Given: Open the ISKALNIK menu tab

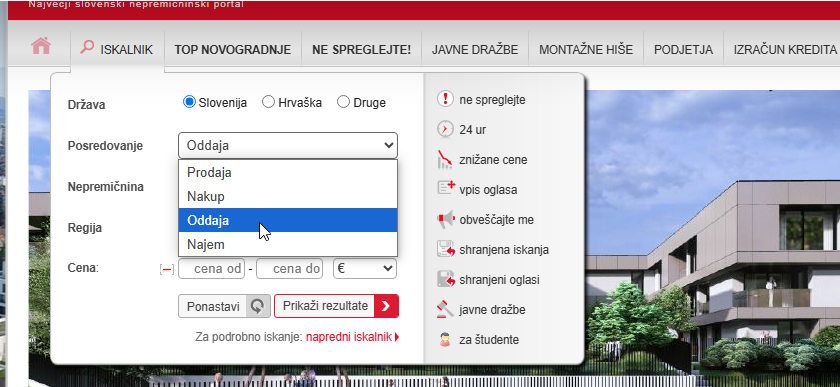Looking at the screenshot, I should (117, 50).
